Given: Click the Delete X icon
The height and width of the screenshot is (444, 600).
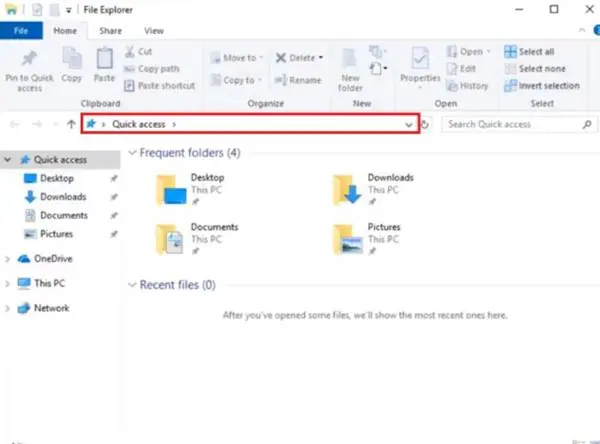Looking at the screenshot, I should coord(281,58).
